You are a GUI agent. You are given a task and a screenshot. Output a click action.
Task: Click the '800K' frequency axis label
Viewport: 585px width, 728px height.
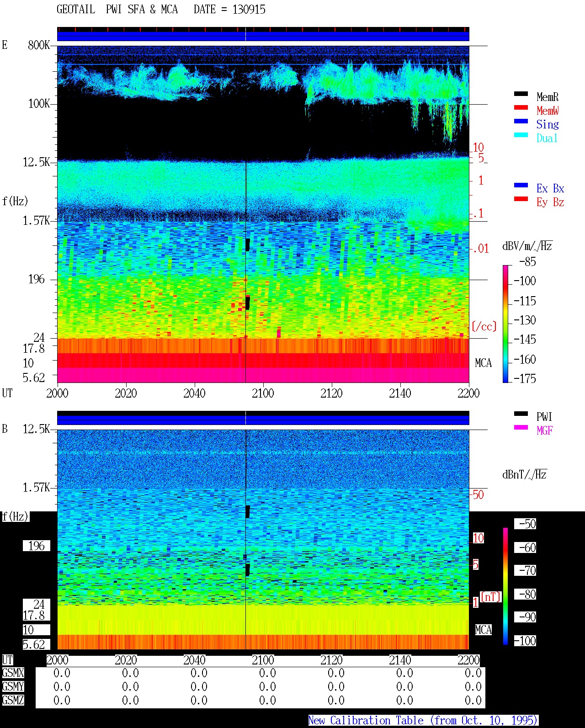click(39, 45)
